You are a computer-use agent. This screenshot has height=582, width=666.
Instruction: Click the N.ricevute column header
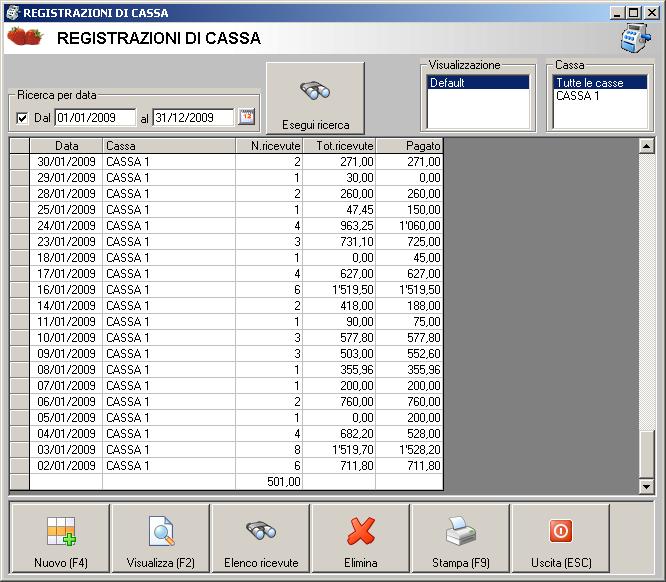pos(269,146)
